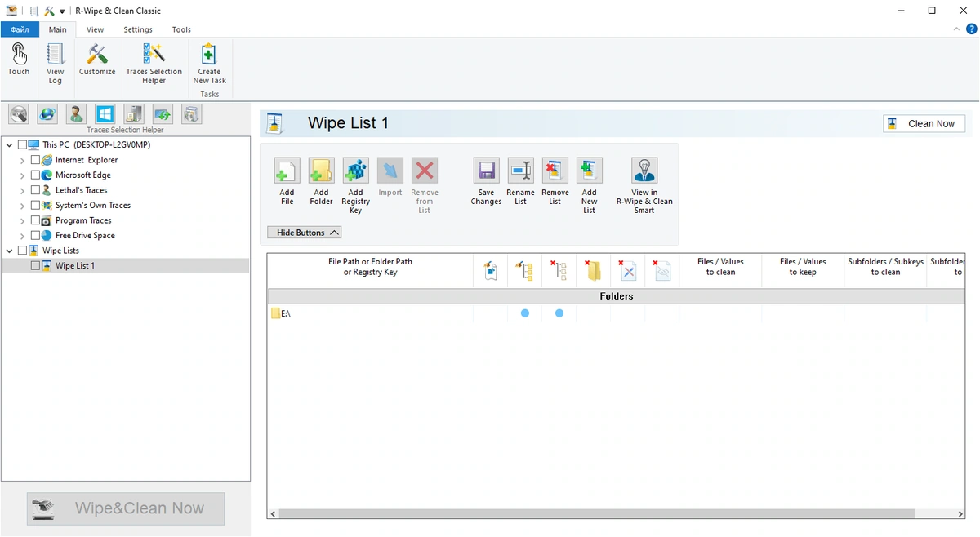980x537 pixels.
Task: Open the quick access toolbar dropdown arrow
Action: 62,11
